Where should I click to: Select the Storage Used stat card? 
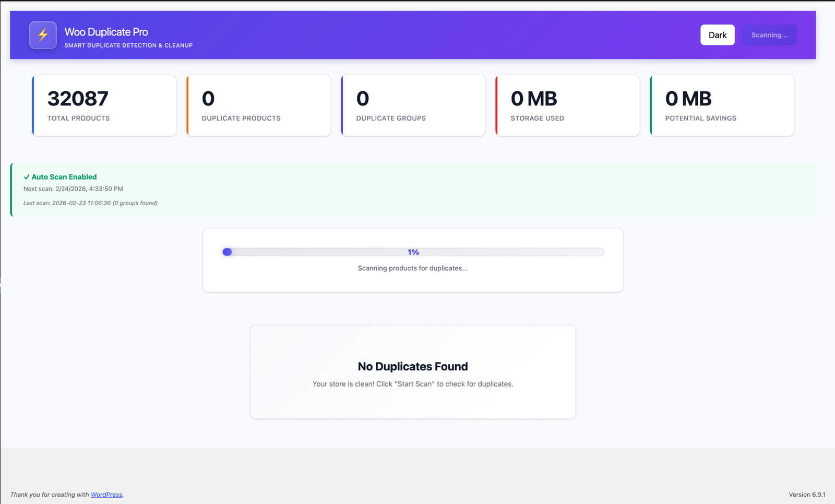[568, 105]
